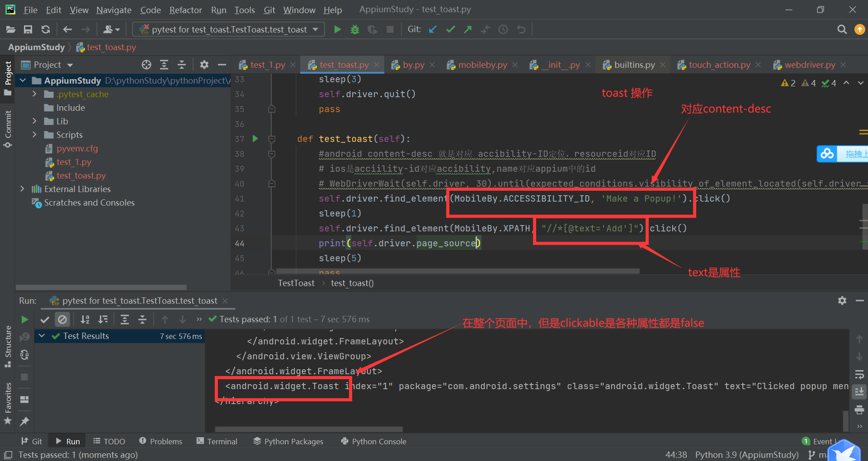Open the Refactor menu

(185, 10)
